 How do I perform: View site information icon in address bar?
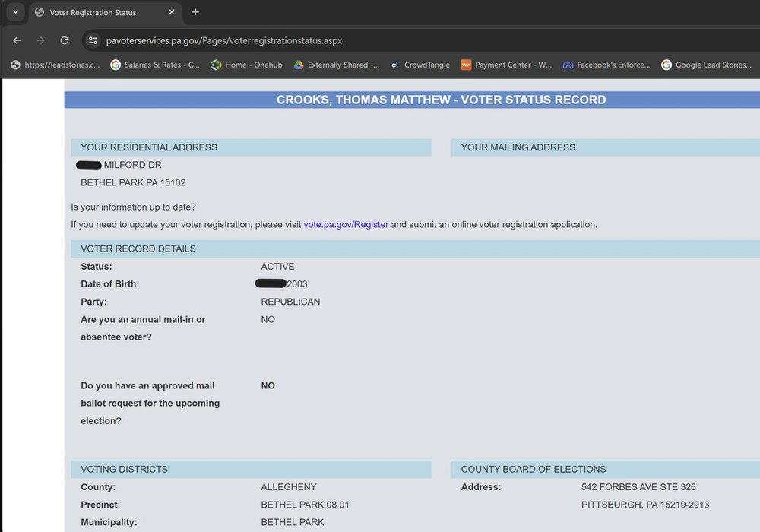click(x=93, y=40)
